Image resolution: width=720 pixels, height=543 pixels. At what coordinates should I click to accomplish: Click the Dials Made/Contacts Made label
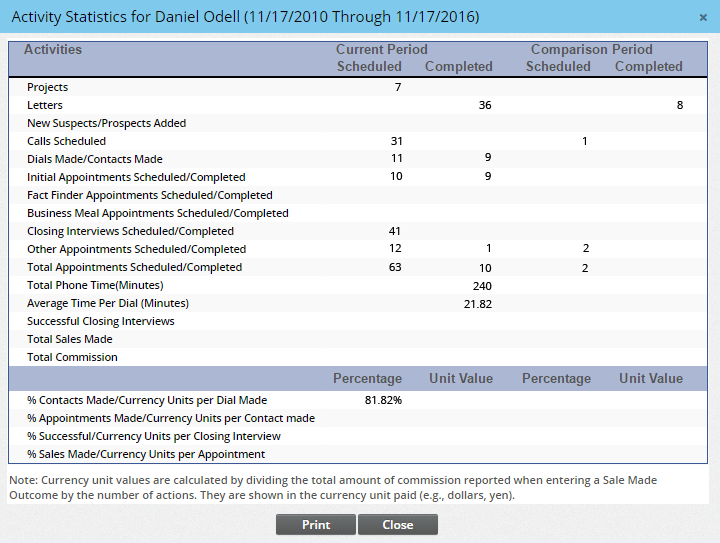point(94,160)
